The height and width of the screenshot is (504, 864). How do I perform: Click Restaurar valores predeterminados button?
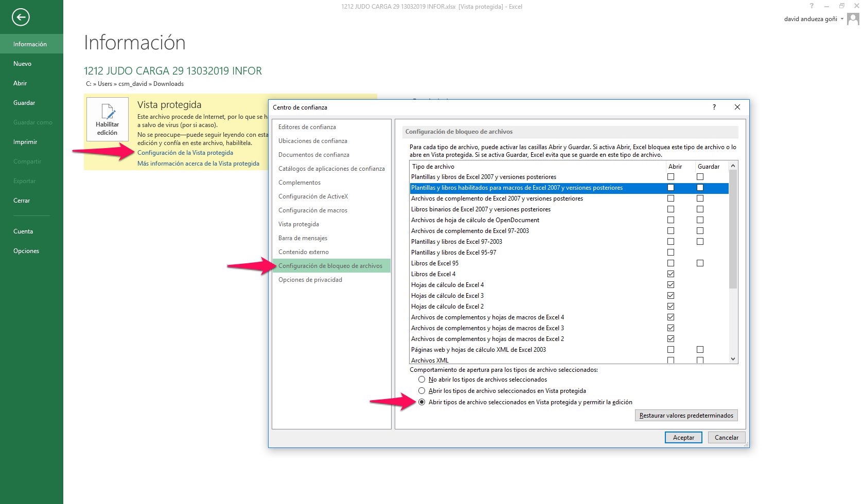click(x=686, y=416)
